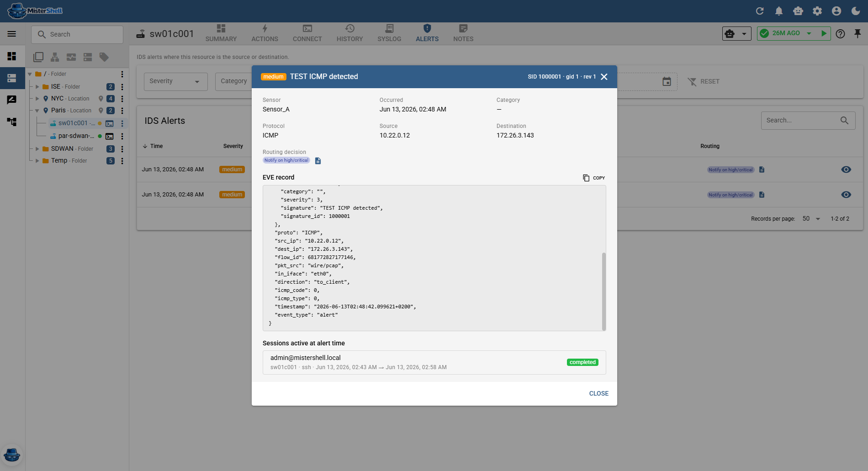
Task: Open settings gear
Action: (x=817, y=11)
